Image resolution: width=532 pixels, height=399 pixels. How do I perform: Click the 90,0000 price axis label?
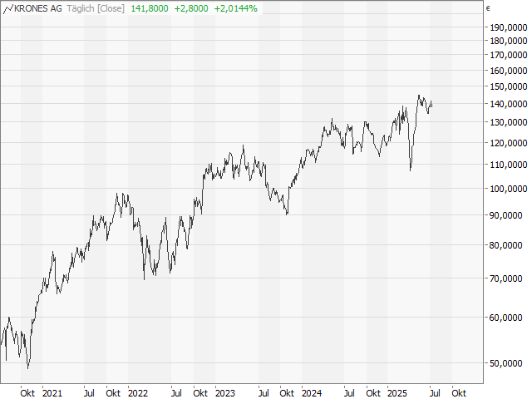point(506,215)
